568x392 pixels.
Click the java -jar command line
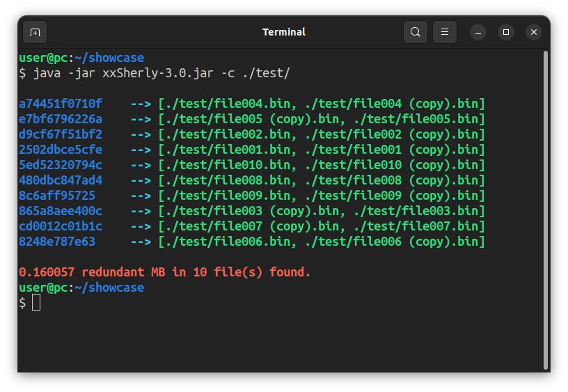click(155, 74)
